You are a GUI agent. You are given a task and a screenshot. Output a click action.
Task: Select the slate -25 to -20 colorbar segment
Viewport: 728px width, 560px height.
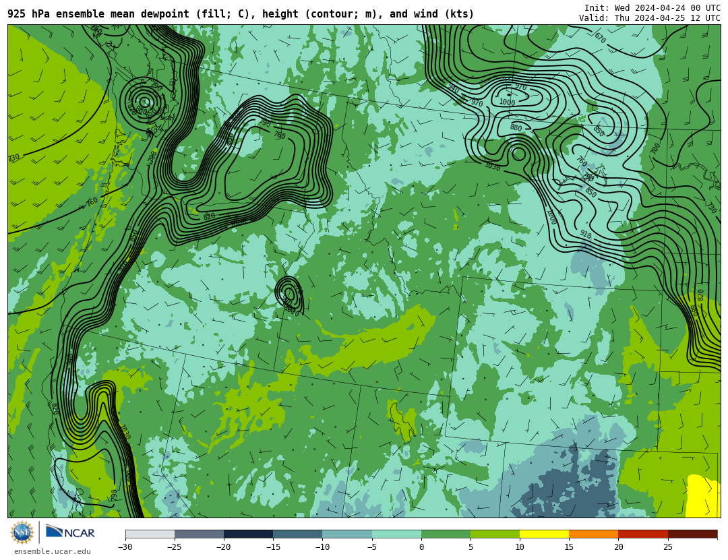click(x=199, y=534)
